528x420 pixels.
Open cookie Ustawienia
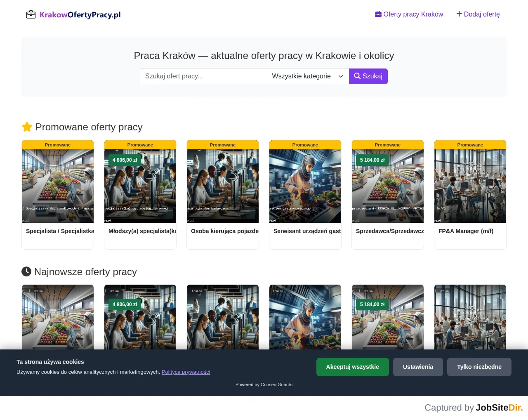point(418,367)
